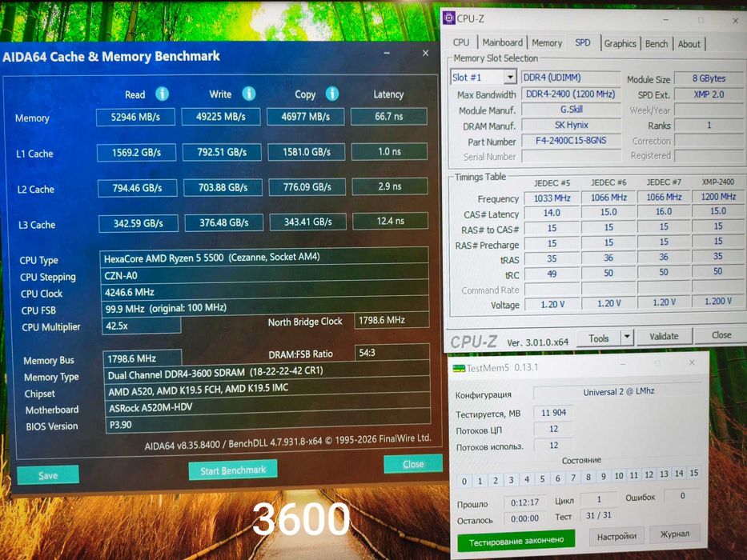Close the TestMem5 window with X
Screen dimensions: 747x560
tap(692, 362)
